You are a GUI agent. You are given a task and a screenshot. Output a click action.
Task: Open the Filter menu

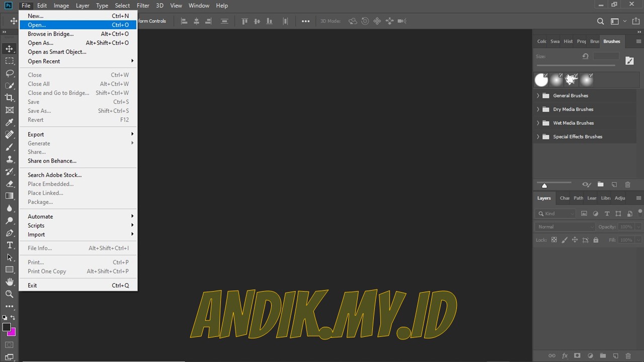(x=143, y=6)
